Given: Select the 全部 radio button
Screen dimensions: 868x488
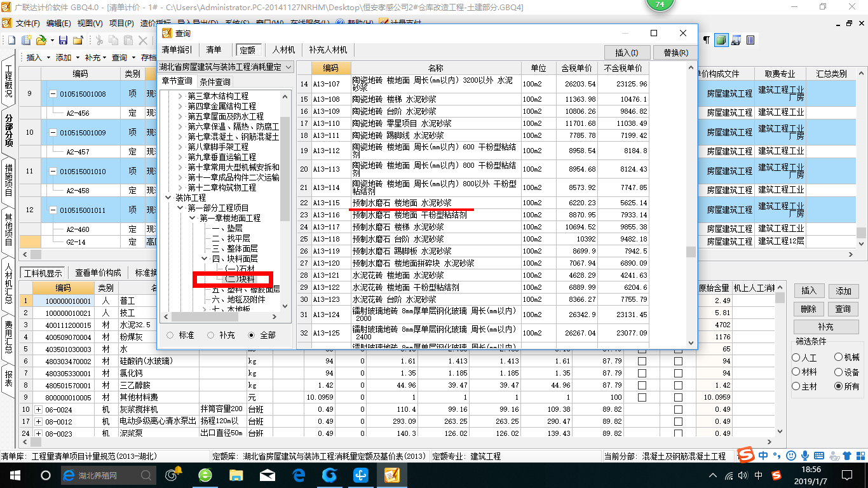Looking at the screenshot, I should [252, 335].
